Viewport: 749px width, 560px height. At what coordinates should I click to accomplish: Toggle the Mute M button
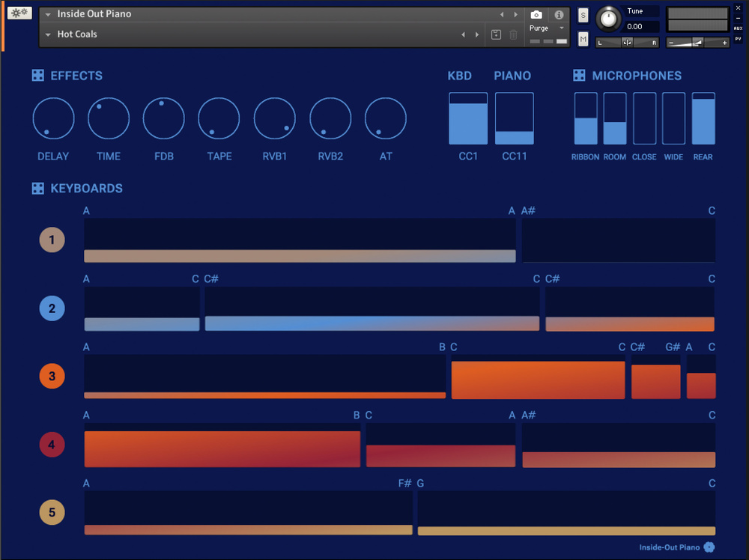583,39
